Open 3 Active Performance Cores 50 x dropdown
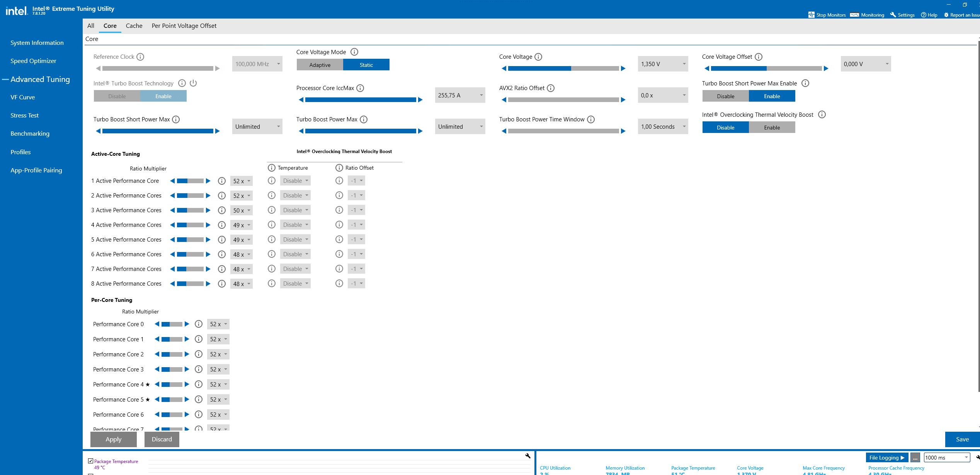The width and height of the screenshot is (980, 475). (x=242, y=210)
